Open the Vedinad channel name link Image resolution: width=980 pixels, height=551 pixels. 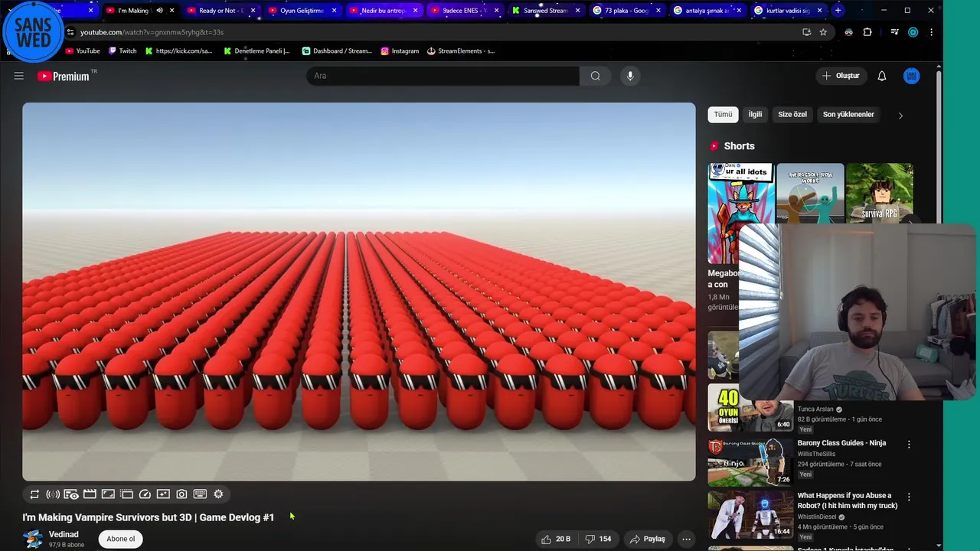point(64,534)
